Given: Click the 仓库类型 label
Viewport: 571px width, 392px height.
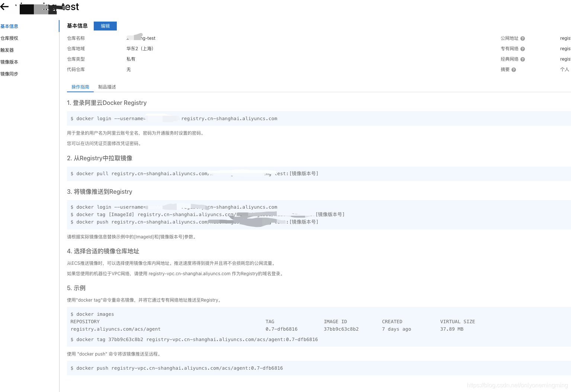Looking at the screenshot, I should pos(76,59).
